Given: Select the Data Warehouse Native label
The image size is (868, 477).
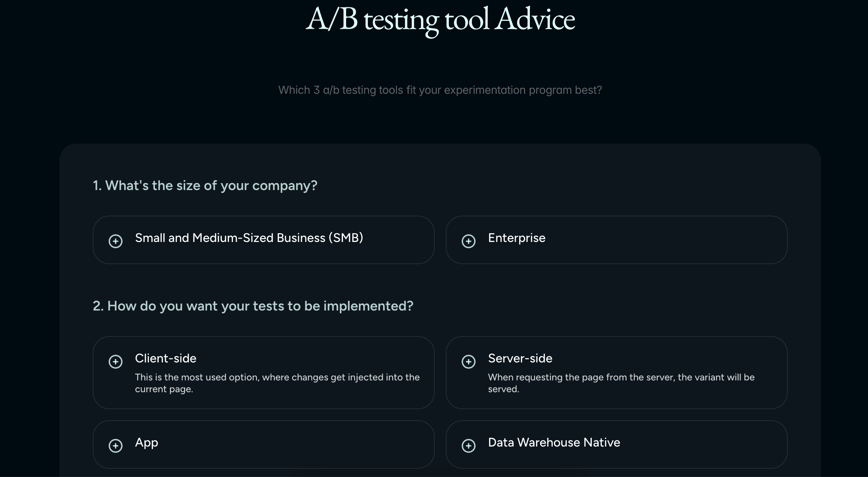Looking at the screenshot, I should coord(554,442).
